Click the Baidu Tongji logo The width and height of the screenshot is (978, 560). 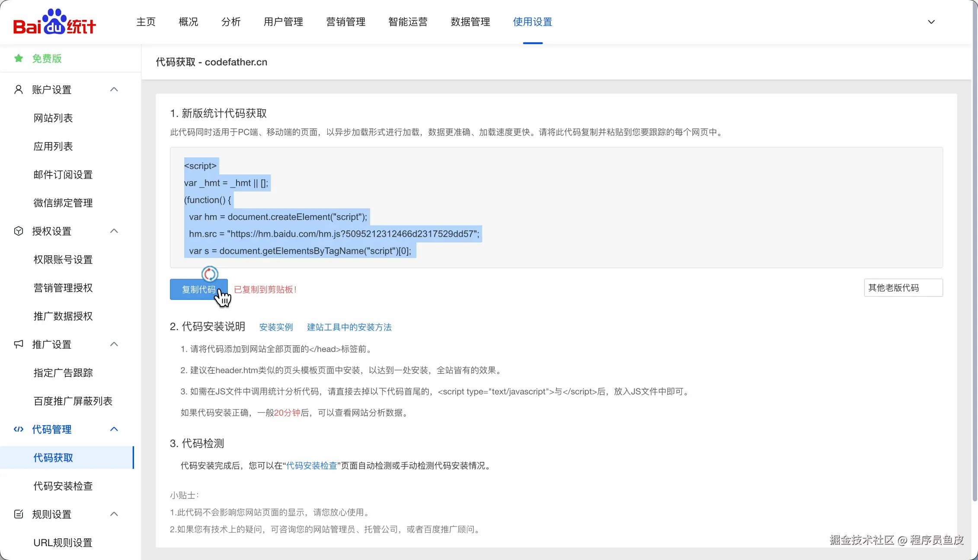(x=54, y=22)
